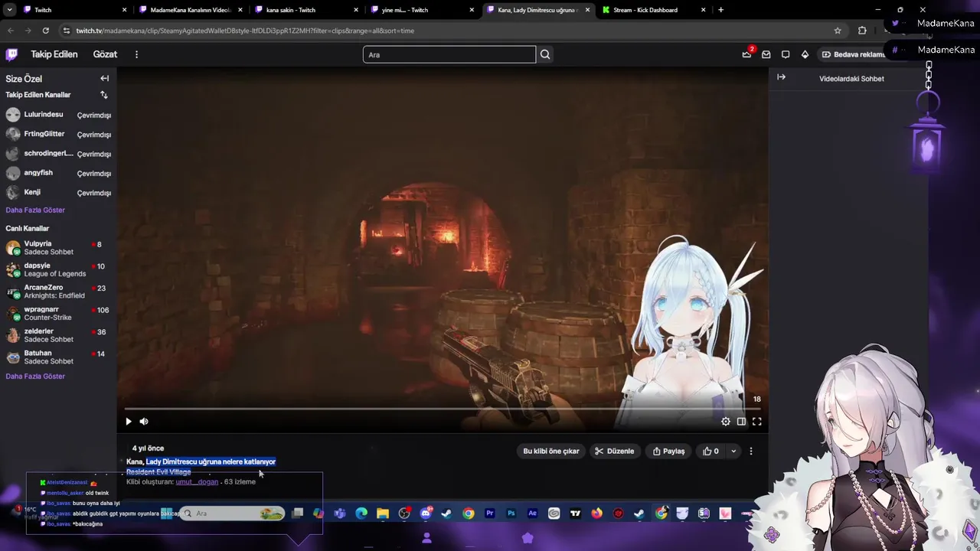The width and height of the screenshot is (980, 551).
Task: Open FrtingGlitter followed channel
Action: [58, 134]
